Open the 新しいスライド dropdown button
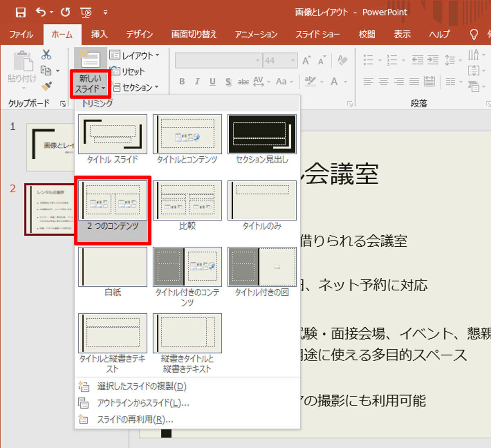The image size is (491, 448). click(x=90, y=83)
